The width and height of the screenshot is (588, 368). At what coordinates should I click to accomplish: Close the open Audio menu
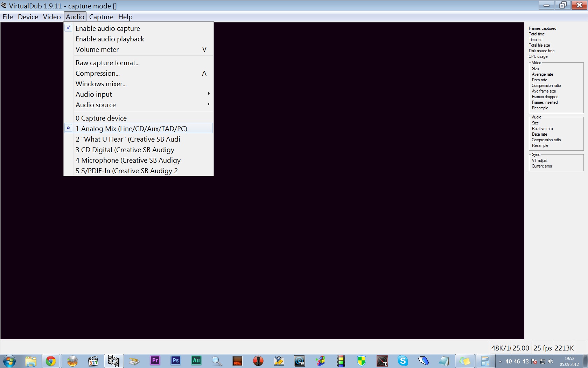point(75,17)
